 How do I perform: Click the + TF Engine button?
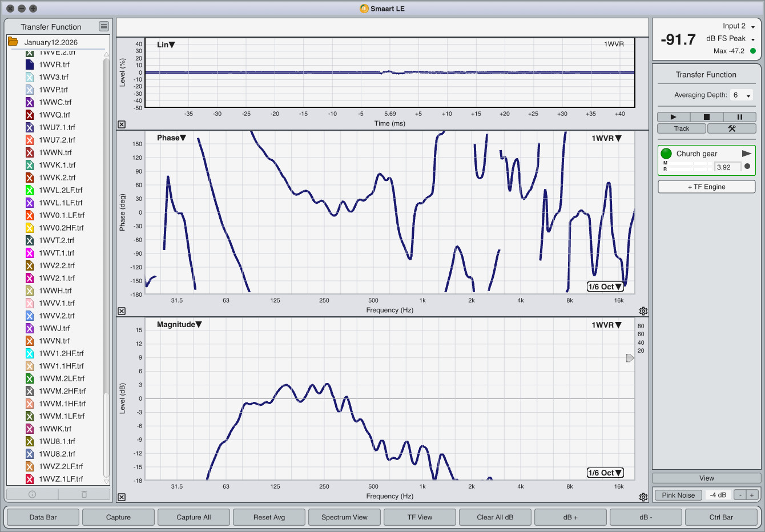pos(707,187)
